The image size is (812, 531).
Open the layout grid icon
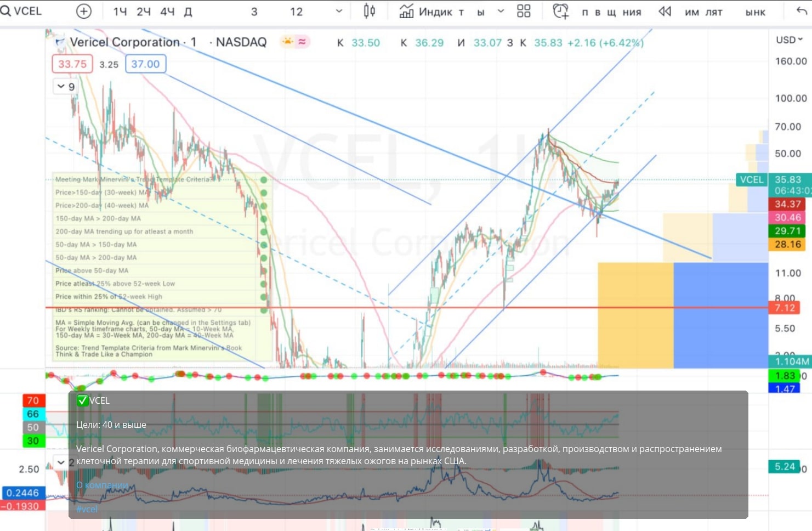point(524,11)
